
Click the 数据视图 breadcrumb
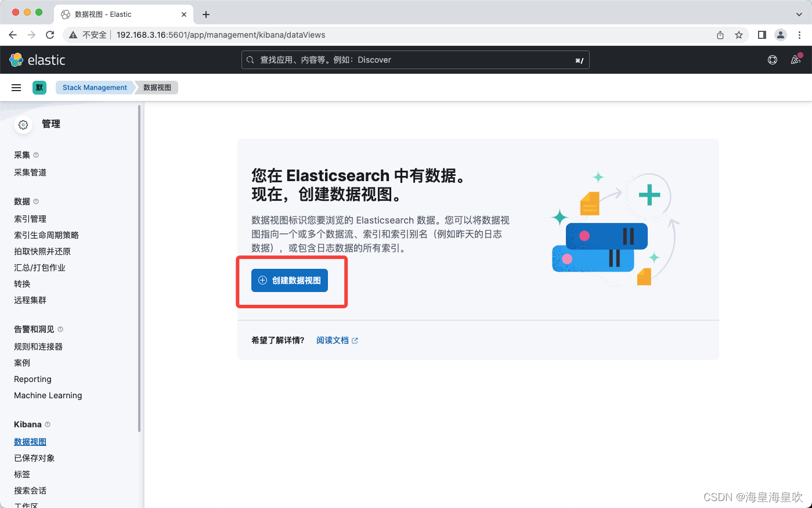pyautogui.click(x=157, y=88)
